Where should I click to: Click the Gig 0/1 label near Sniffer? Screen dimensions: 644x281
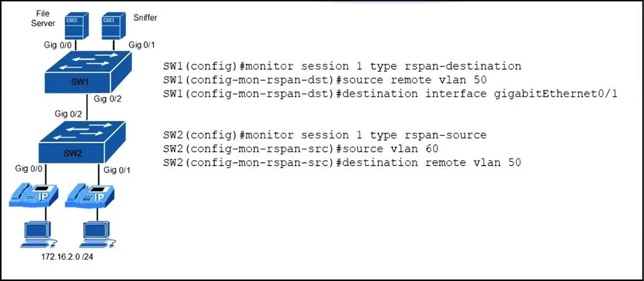142,45
